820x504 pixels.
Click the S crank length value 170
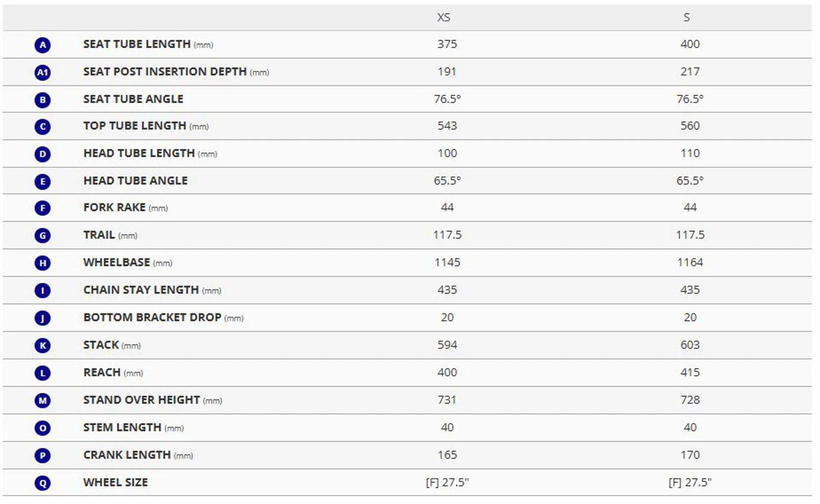pos(690,455)
